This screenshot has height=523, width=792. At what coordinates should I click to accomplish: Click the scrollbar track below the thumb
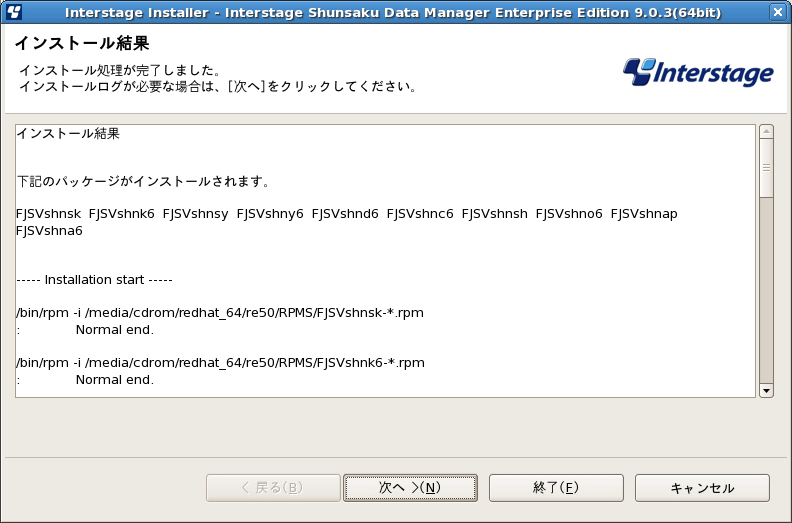click(x=766, y=291)
